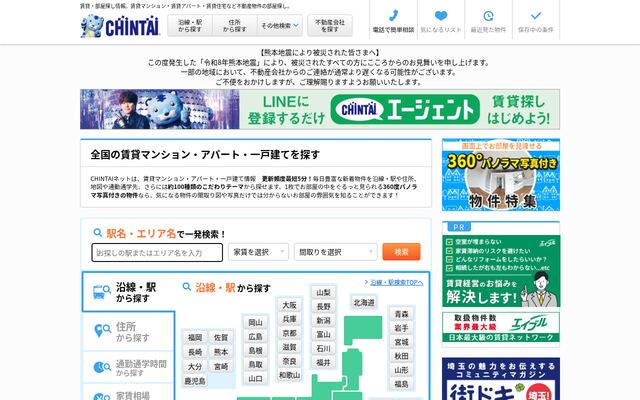Click the magnifier icon beside 沿線・駅から探す heading
This screenshot has height=400, width=640.
[x=187, y=287]
